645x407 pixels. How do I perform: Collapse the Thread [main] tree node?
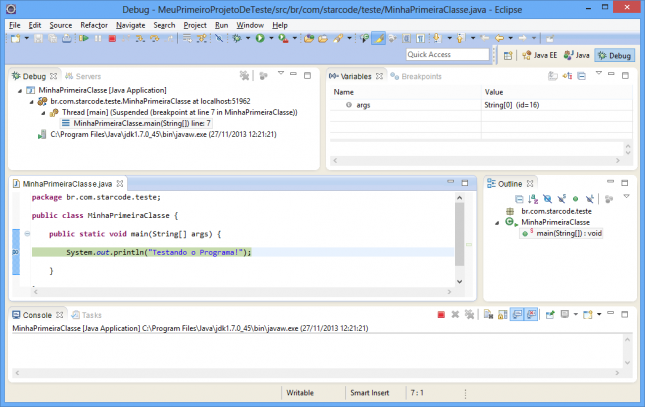tap(43, 112)
